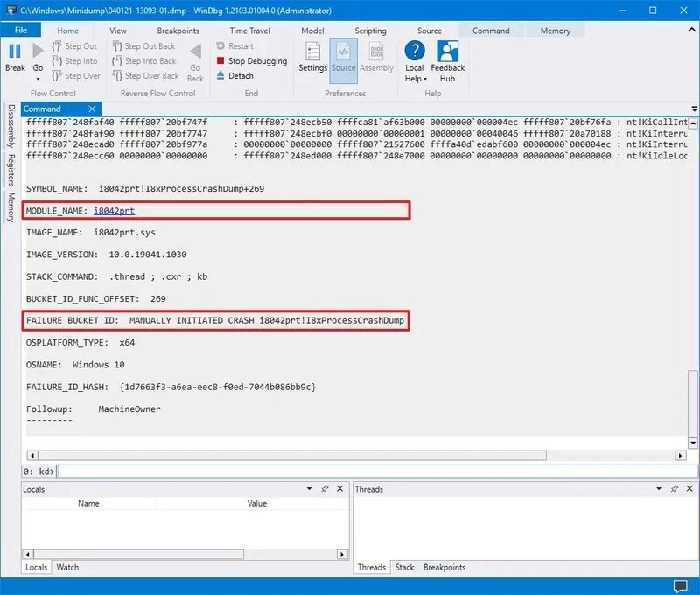Close the Threads panel
This screenshot has height=595, width=700.
point(689,489)
